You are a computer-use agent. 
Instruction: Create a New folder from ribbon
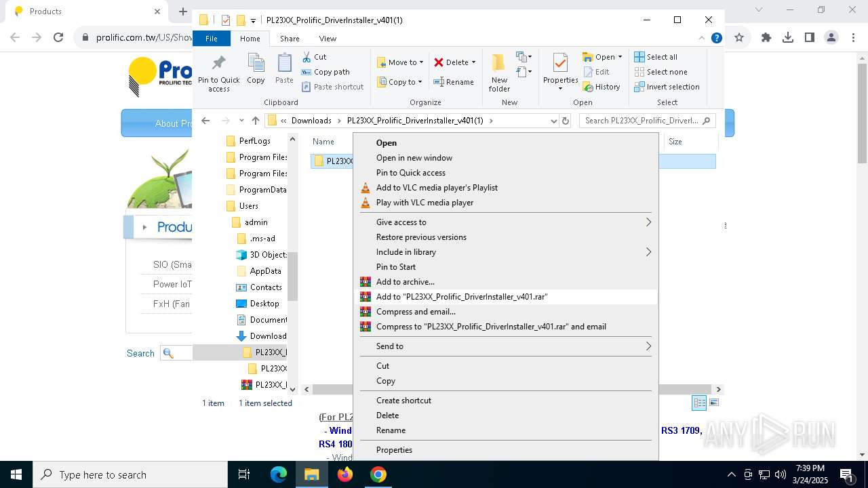point(499,73)
